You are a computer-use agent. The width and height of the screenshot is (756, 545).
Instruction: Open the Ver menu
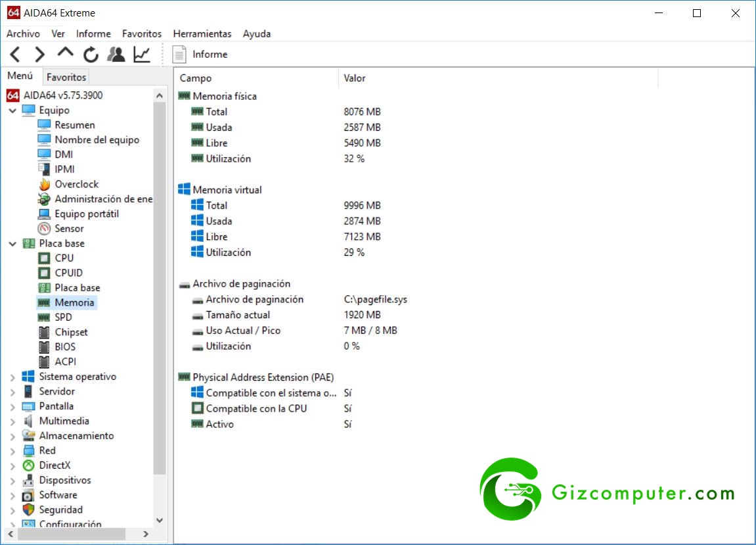pyautogui.click(x=58, y=34)
